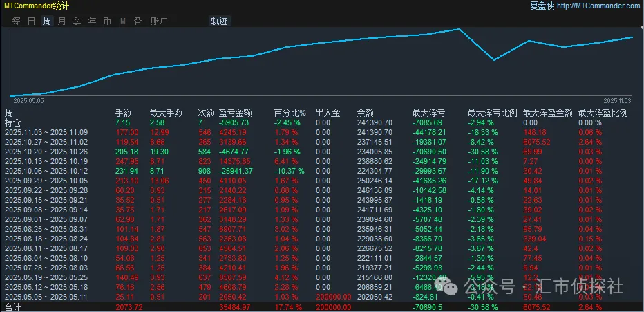Click the 手数 column header
Viewport: 644px width, 312px height.
123,113
